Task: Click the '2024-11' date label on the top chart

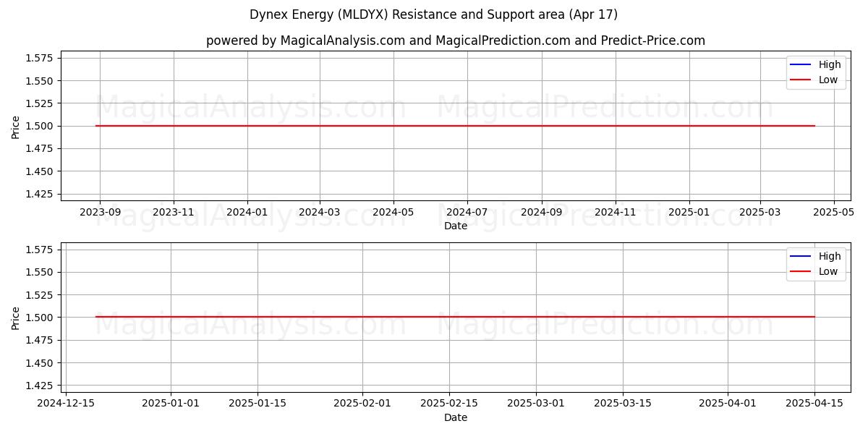Action: click(616, 212)
